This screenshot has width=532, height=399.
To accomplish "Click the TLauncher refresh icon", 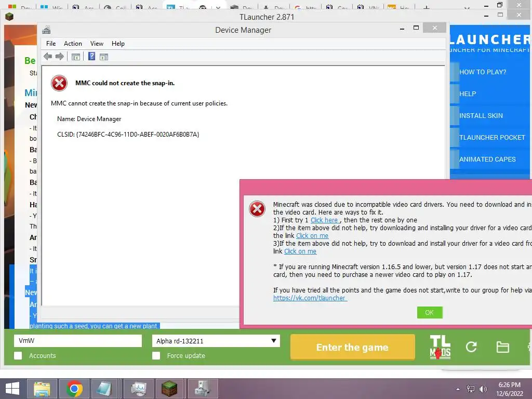I will (471, 347).
